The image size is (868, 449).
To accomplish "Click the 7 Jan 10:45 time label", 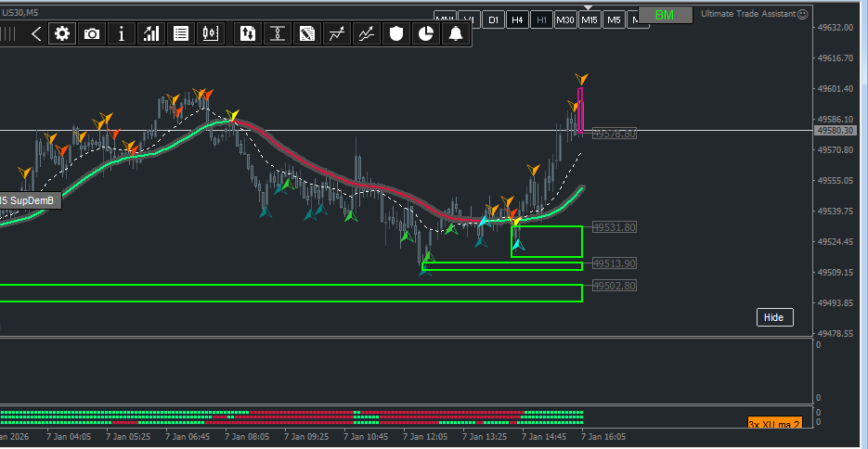I will coord(366,437).
